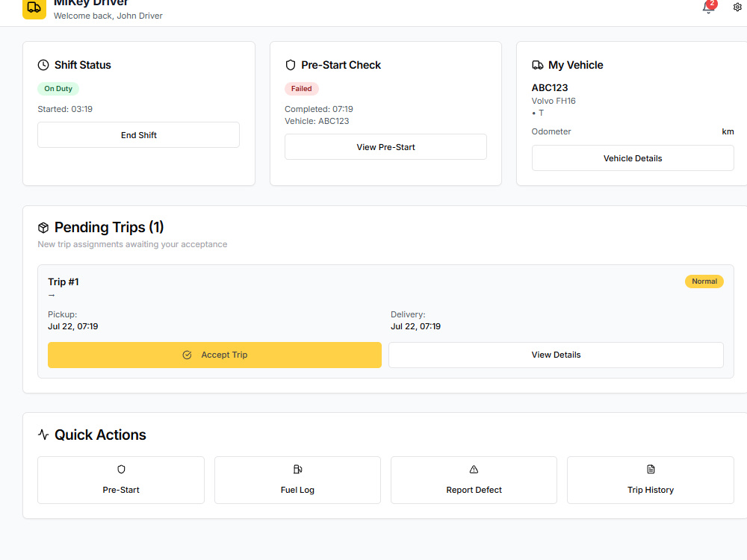Click 'New trip assignments awaiting your acceptance' subtitle
Image resolution: width=747 pixels, height=560 pixels.
[x=132, y=244]
